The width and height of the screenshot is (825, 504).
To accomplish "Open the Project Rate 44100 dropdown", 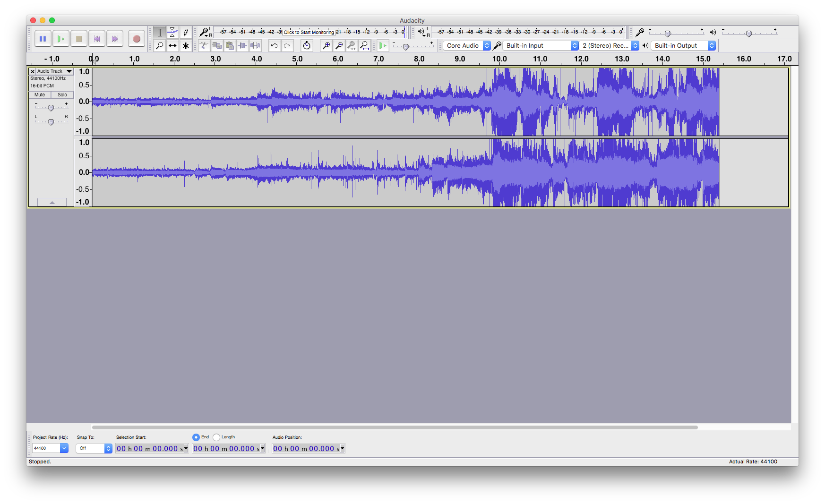I will coord(50,448).
